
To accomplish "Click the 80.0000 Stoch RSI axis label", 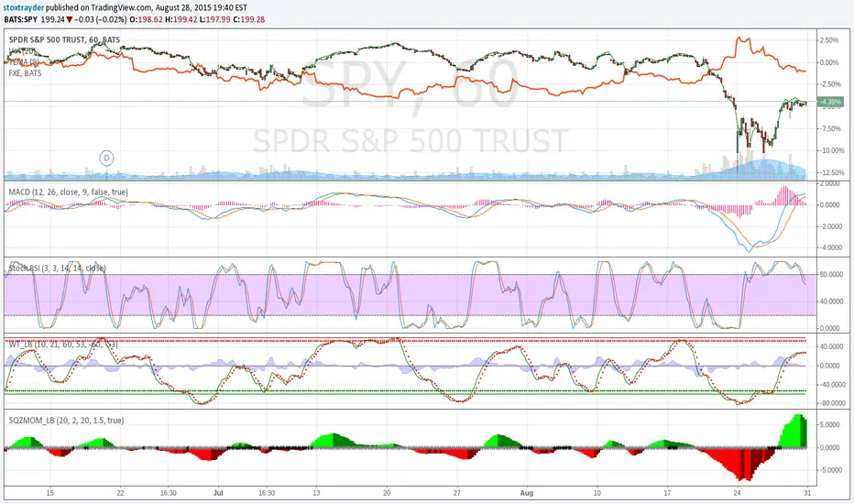I will [830, 275].
